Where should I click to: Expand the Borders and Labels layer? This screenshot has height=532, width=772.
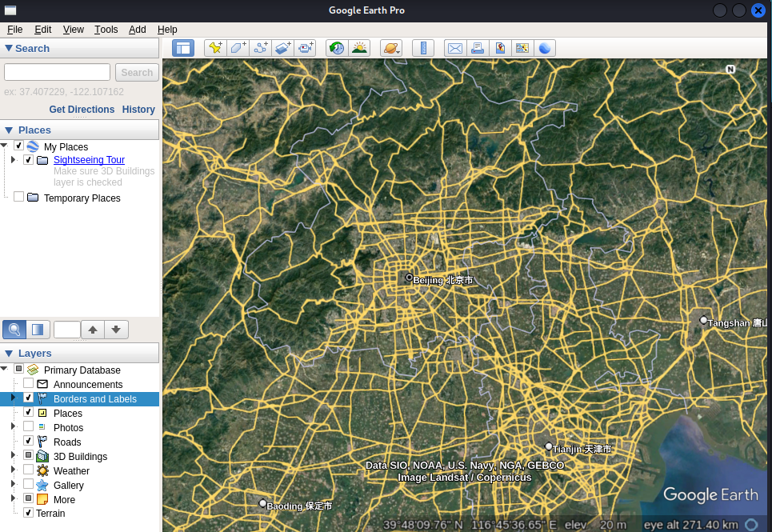pos(13,398)
